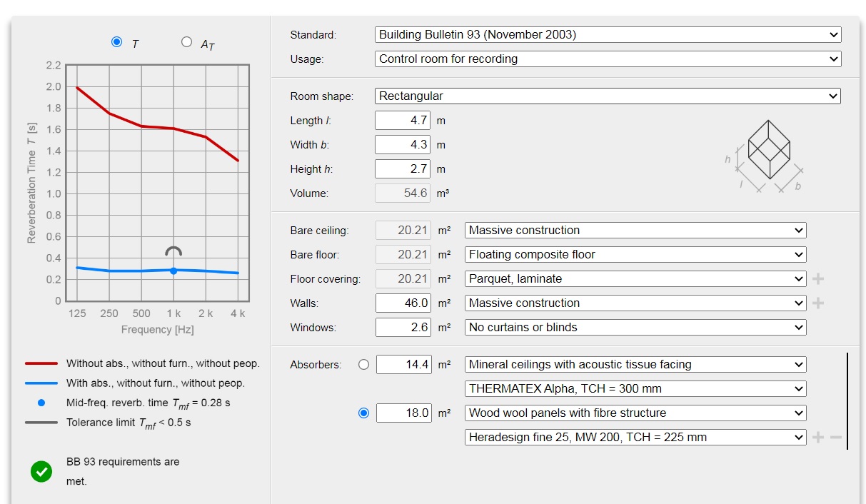
Task: Open the Standard dropdown showing Building Bulletin 93
Action: pyautogui.click(x=608, y=34)
